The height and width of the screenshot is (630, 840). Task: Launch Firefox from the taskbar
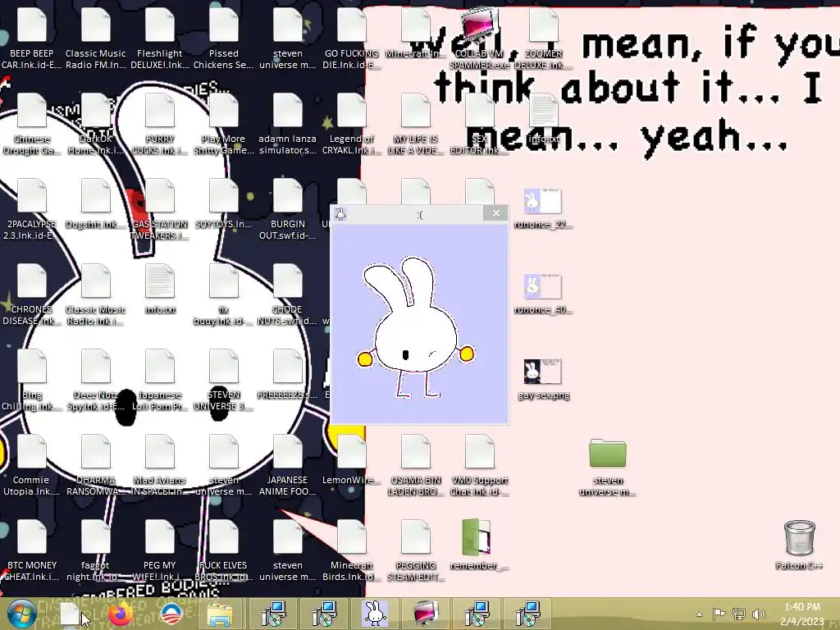point(121,614)
